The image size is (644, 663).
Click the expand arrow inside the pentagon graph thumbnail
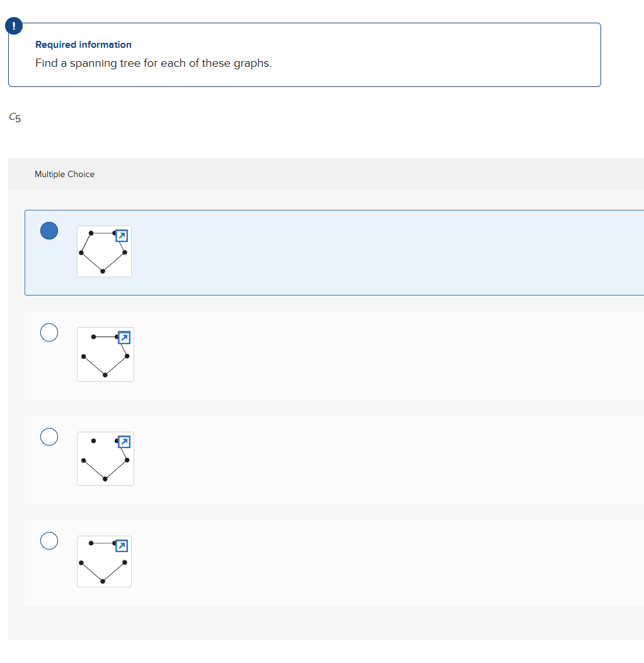(121, 236)
